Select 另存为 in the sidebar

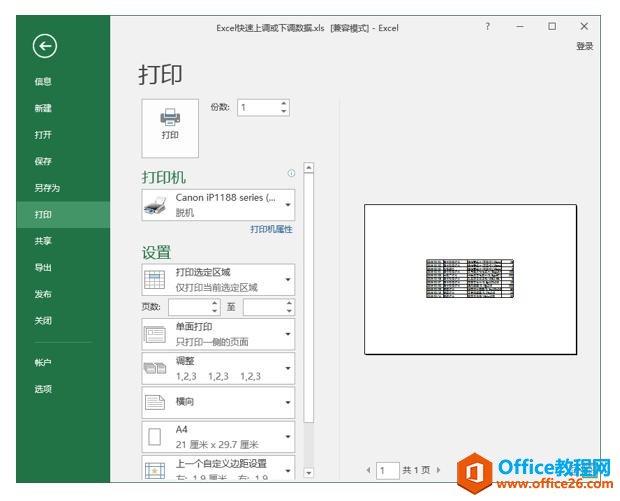click(47, 188)
